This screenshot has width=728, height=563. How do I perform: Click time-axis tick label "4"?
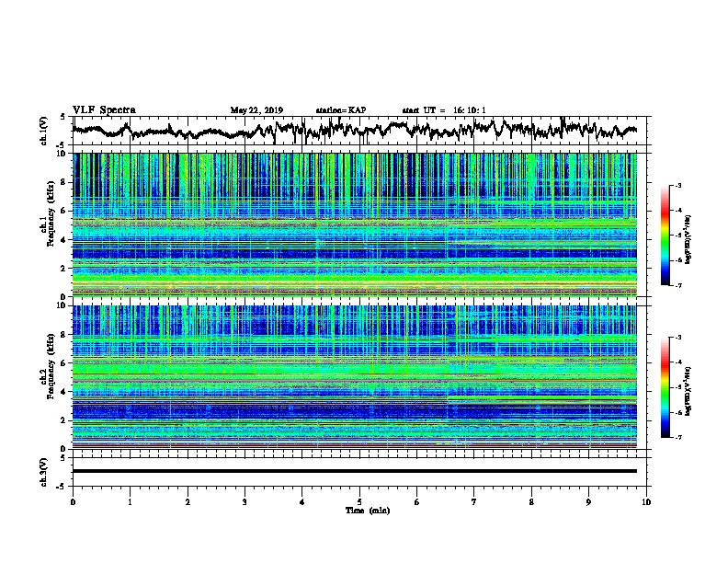302,502
